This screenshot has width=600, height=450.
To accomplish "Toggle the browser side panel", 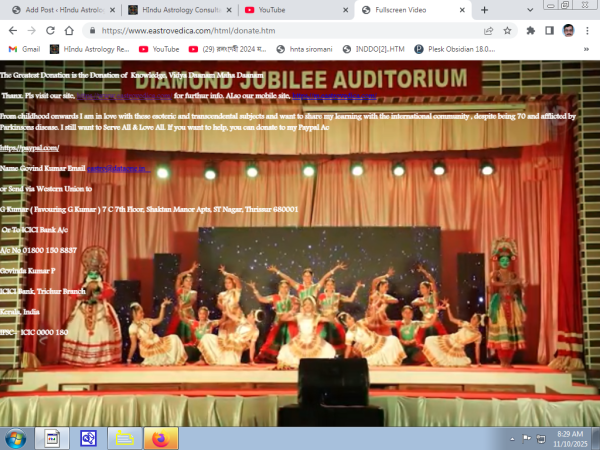I will pos(547,30).
